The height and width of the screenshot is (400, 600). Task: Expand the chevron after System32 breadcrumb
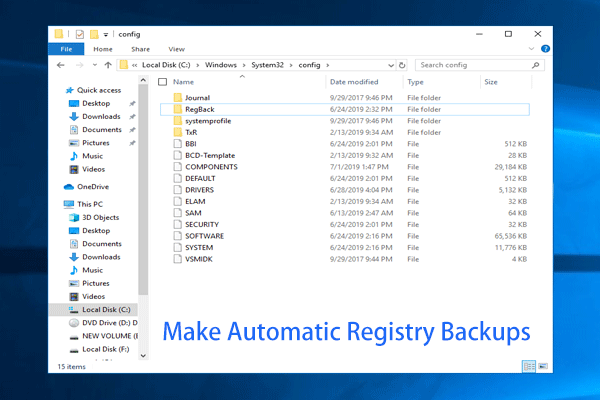coord(291,65)
